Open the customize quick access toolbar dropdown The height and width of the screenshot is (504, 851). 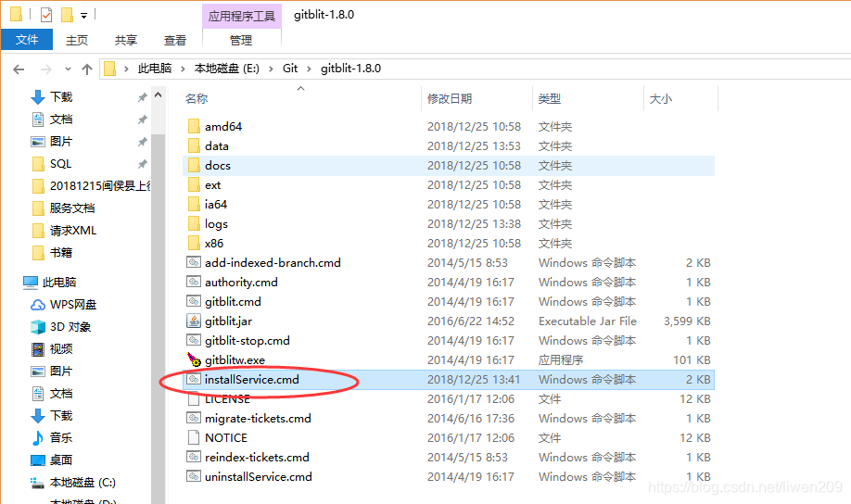(x=83, y=16)
